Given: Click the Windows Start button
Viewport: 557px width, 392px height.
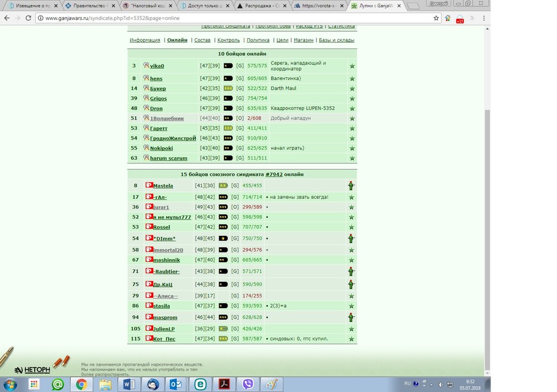Looking at the screenshot, I should tap(10, 385).
